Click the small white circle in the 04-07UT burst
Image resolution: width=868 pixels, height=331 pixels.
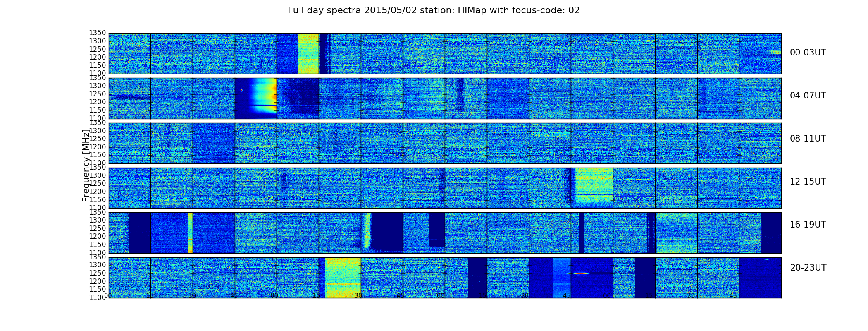[x=241, y=90]
